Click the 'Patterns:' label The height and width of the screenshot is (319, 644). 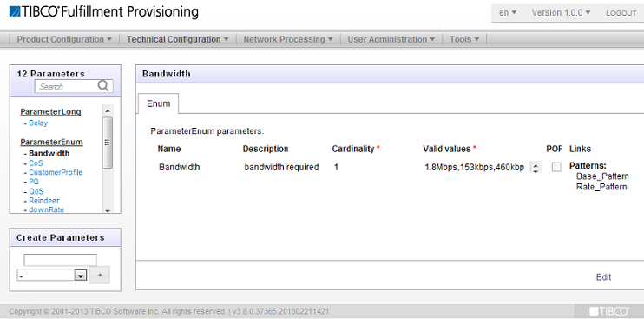pyautogui.click(x=588, y=166)
